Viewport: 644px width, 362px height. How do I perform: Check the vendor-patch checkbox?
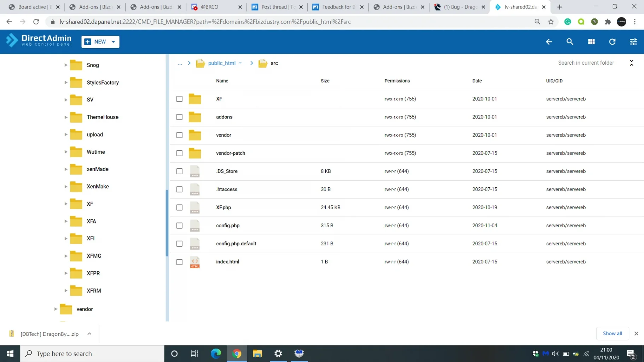click(x=179, y=153)
